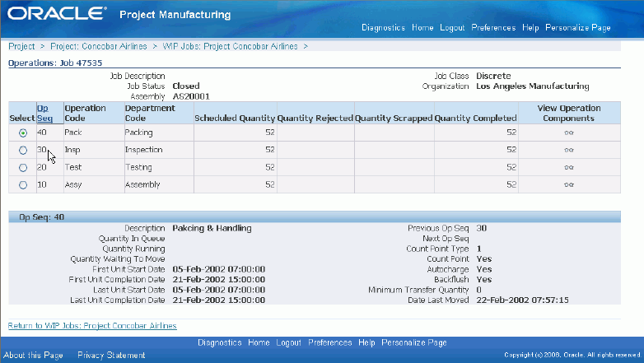644x363 pixels.
Task: Click Return to WIP Jobs link
Action: (x=92, y=326)
